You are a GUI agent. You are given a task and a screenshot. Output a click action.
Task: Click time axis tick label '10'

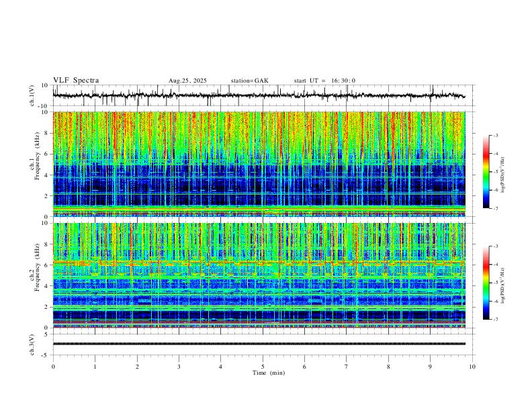(472, 367)
